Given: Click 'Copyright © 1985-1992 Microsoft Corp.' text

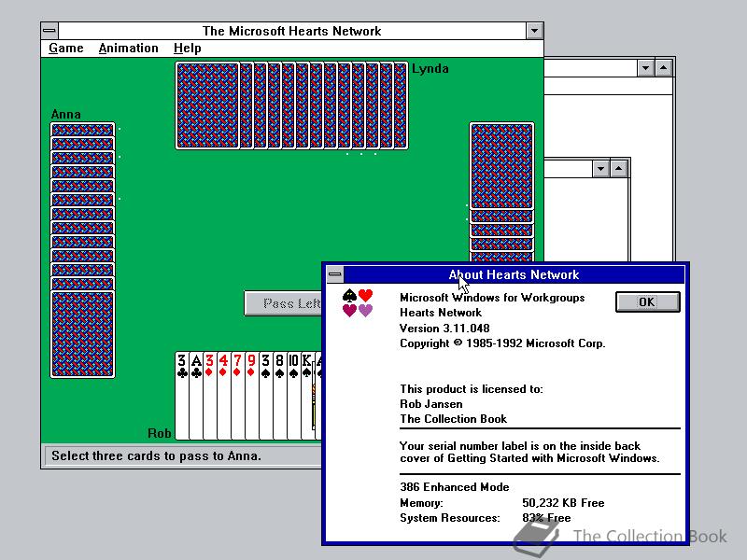Looking at the screenshot, I should tap(502, 343).
